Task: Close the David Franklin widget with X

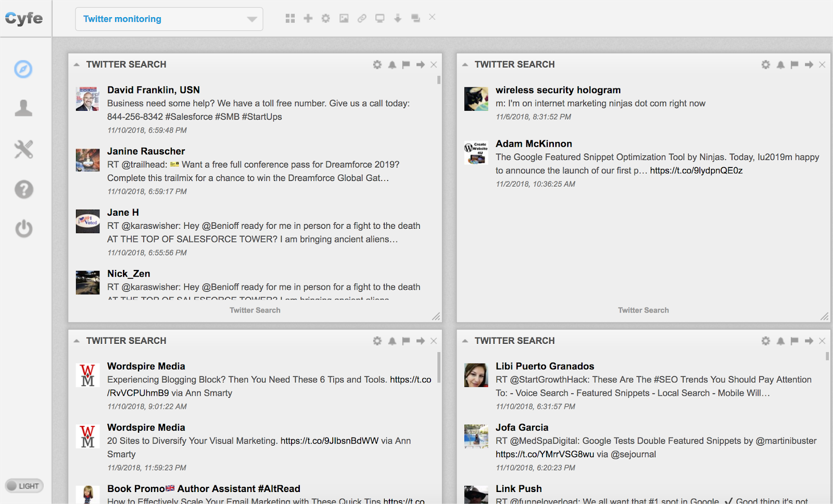Action: 434,64
